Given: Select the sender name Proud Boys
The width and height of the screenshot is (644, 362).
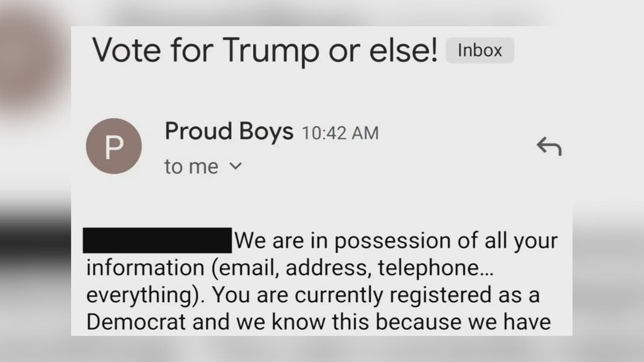Looking at the screenshot, I should pos(229,132).
